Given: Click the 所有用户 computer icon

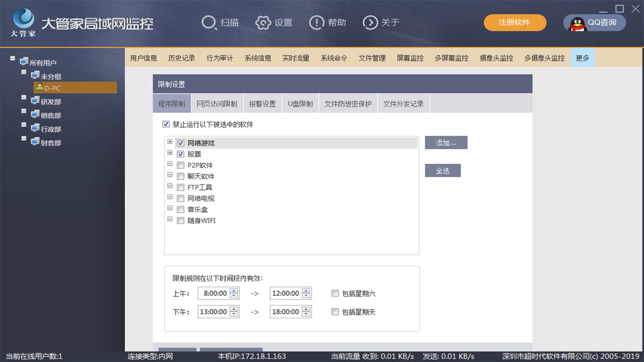Looking at the screenshot, I should point(24,61).
